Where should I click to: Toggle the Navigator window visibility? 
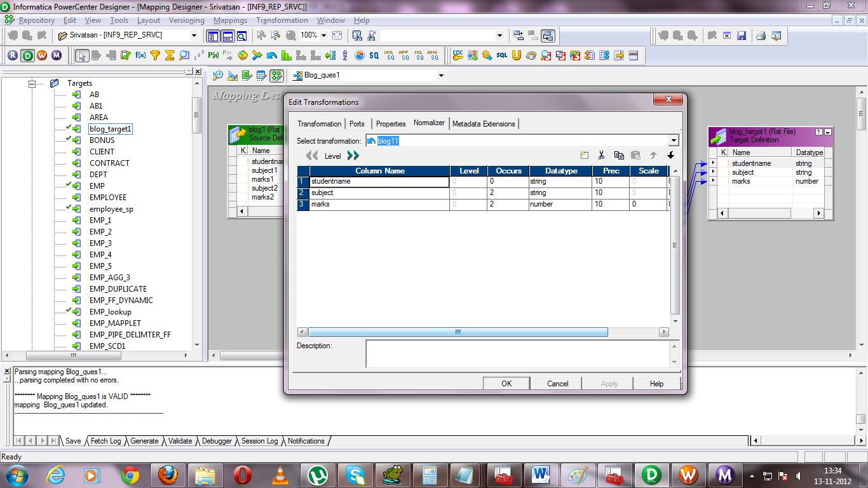pos(213,35)
